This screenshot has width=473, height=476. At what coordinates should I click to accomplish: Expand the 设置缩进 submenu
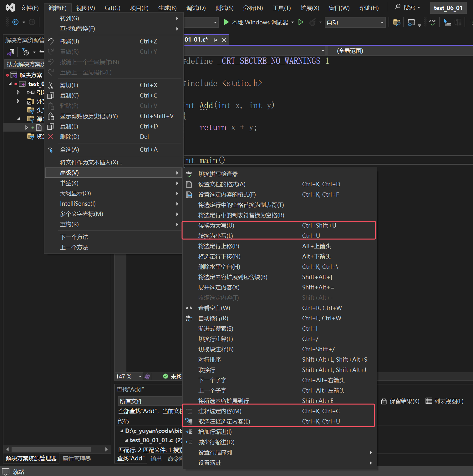pyautogui.click(x=280, y=463)
